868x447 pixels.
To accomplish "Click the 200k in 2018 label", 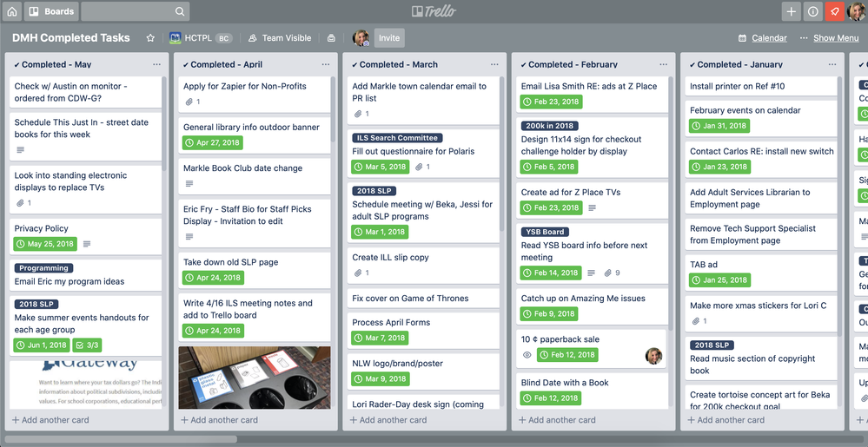I will click(550, 126).
